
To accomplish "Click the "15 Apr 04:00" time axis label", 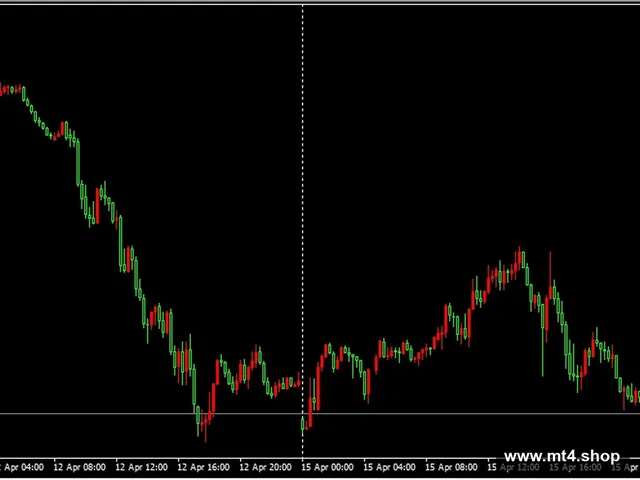I will (x=390, y=467).
